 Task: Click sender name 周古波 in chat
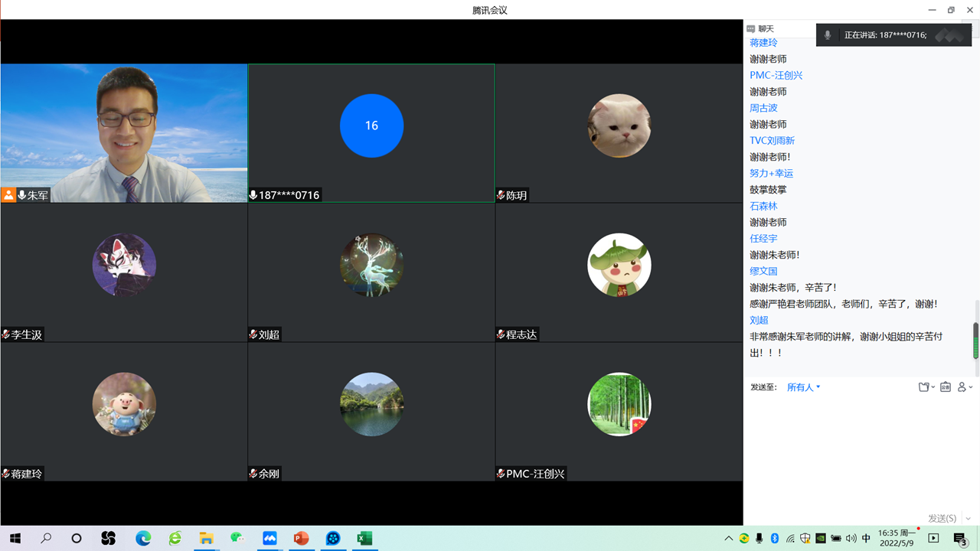pos(763,108)
